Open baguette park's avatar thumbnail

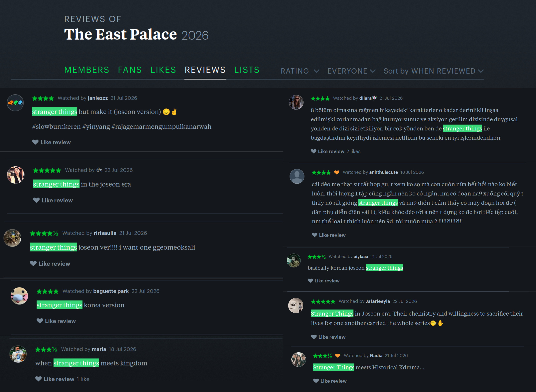click(19, 296)
